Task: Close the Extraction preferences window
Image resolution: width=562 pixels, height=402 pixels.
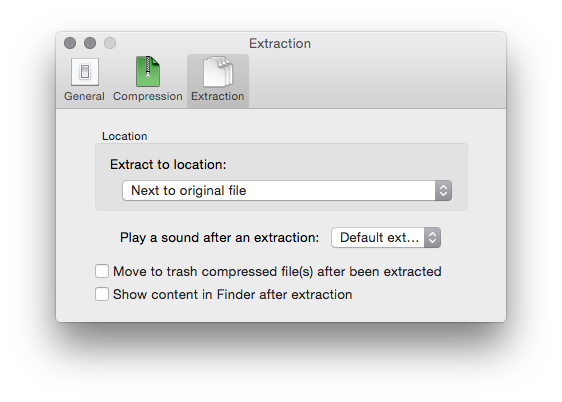Action: tap(70, 43)
